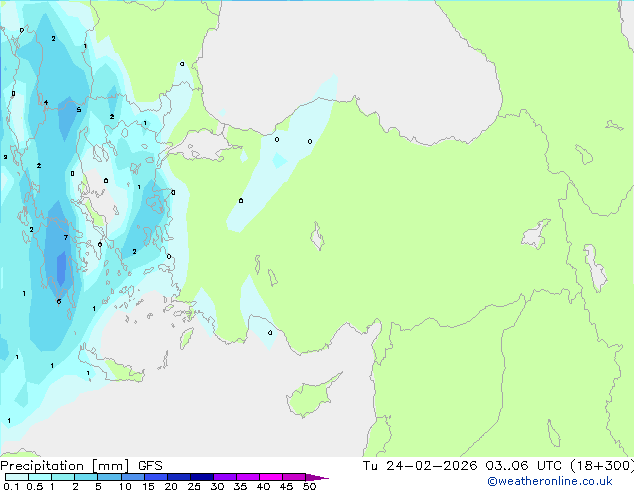Image resolution: width=634 pixels, height=490 pixels.
Task: Click the legend value '50'
Action: click(309, 486)
